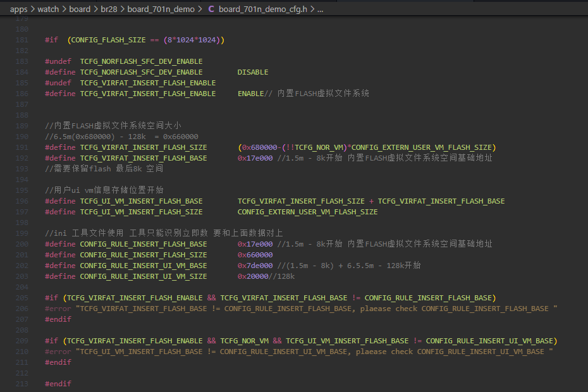588x392 pixels.
Task: Click the C file icon in the breadcrumb
Action: tap(211, 9)
